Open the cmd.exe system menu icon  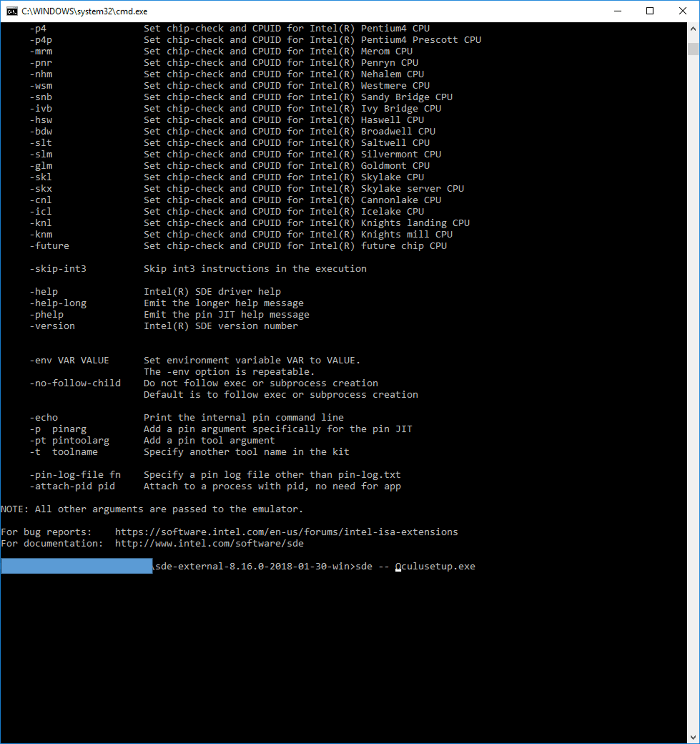click(12, 11)
